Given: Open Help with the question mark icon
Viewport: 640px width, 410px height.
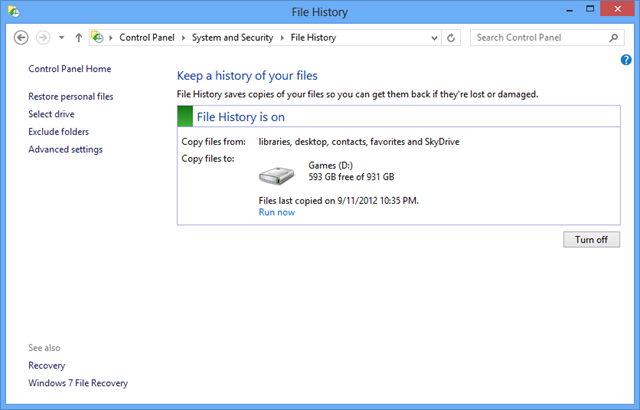Looking at the screenshot, I should 626,61.
